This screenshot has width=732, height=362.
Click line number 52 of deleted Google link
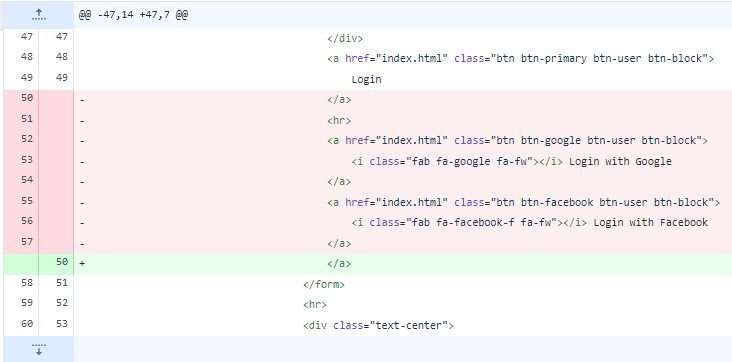pos(27,139)
